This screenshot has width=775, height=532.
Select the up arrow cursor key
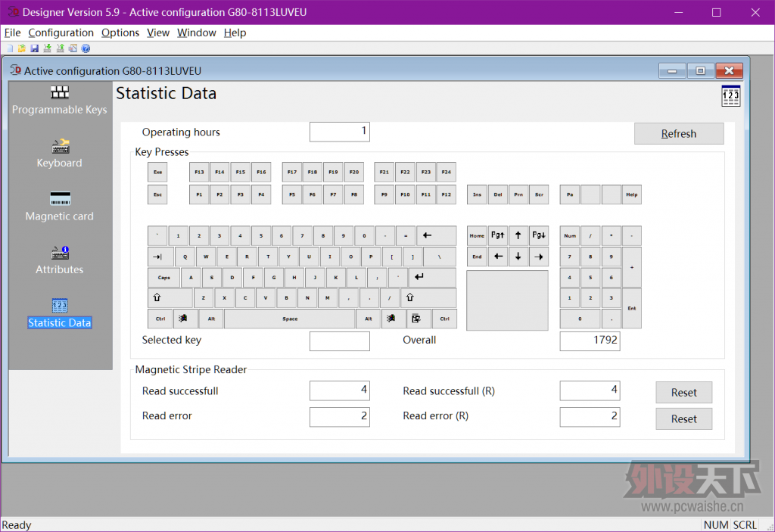(x=518, y=236)
